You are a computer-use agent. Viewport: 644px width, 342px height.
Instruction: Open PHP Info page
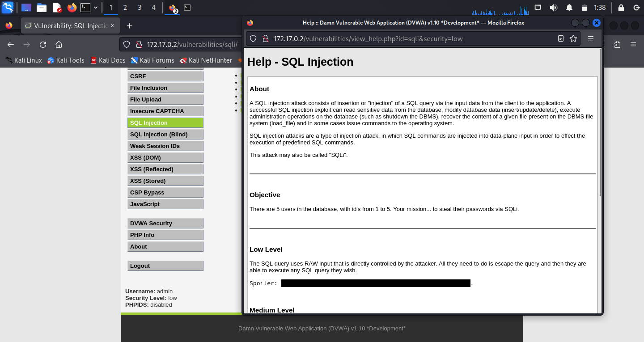coord(165,235)
